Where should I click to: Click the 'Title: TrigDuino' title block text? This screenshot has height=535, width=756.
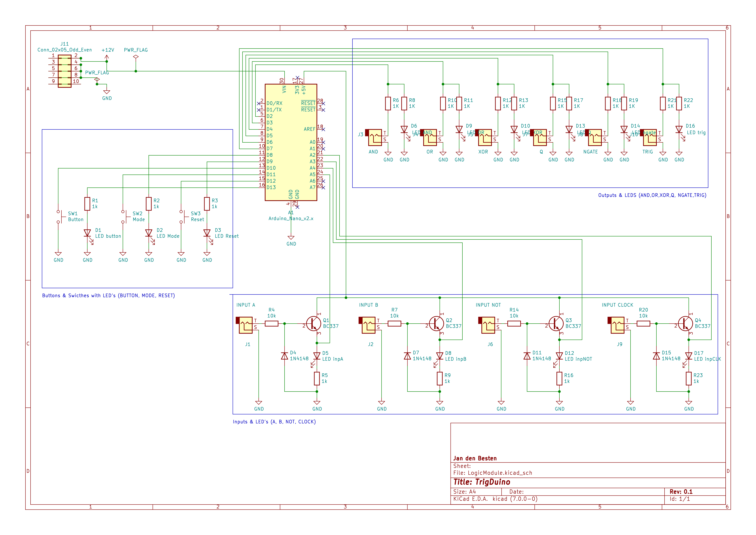(482, 482)
